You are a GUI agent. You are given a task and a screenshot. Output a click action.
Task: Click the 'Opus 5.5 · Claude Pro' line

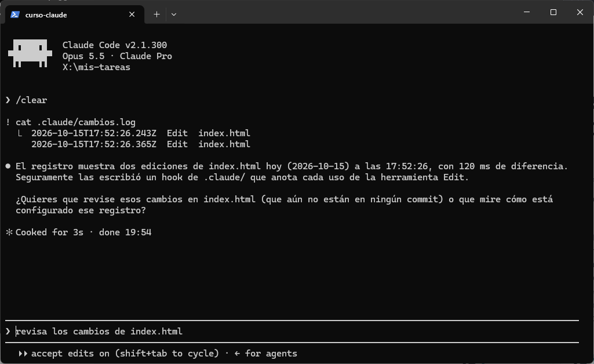pos(117,56)
